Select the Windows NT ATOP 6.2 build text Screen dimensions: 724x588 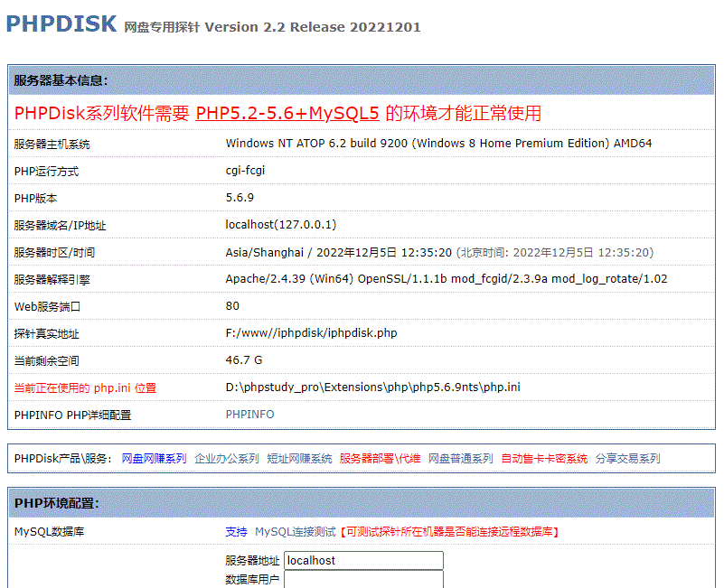coord(438,144)
